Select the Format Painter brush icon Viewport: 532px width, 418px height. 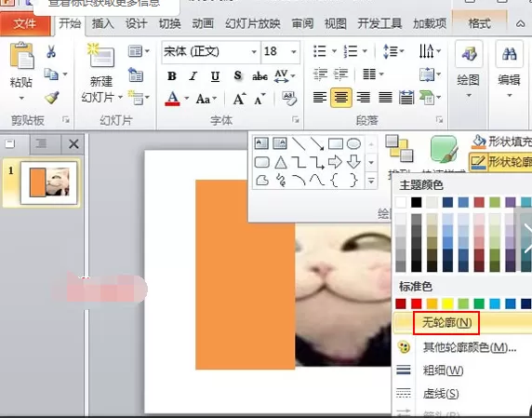click(x=52, y=98)
